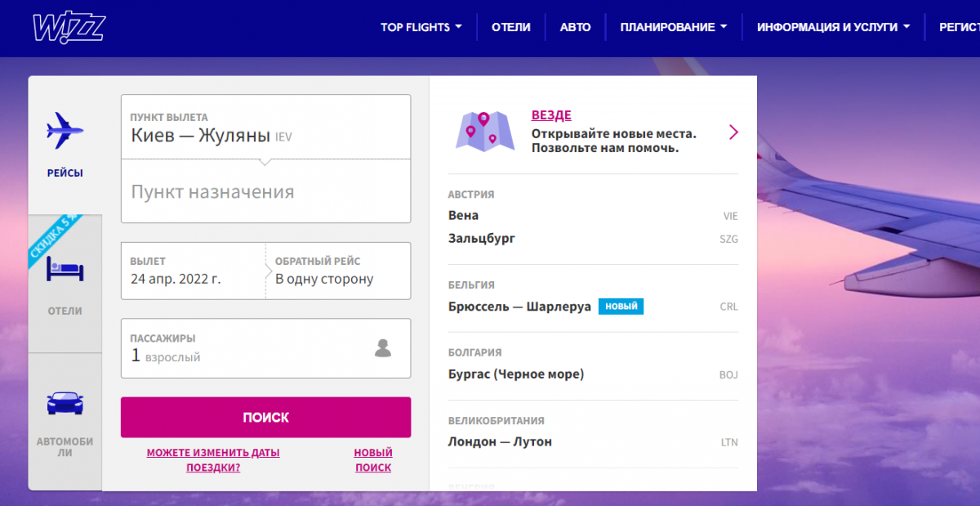980x506 pixels.
Task: Open the Обратный рейс date field
Action: click(x=338, y=271)
